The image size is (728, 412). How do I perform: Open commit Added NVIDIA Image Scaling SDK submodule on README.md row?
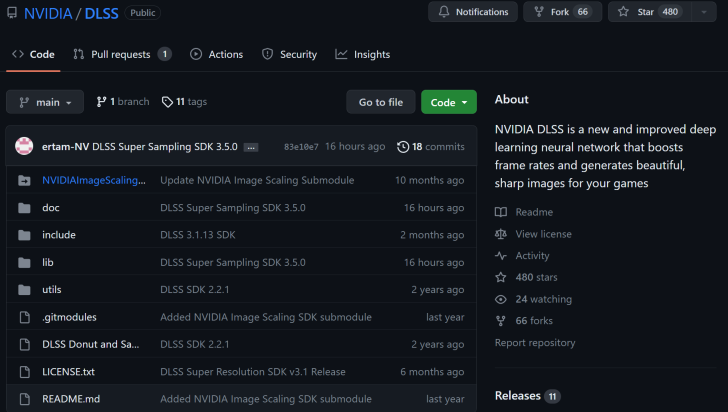coord(266,399)
